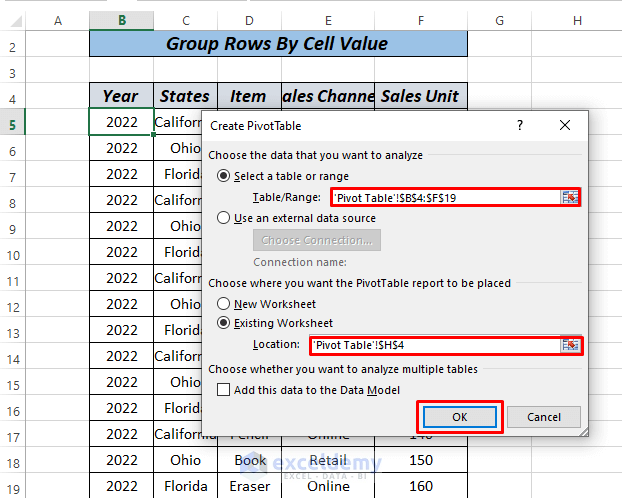
Task: Select the 'Select a table or range' option
Action: click(x=223, y=176)
